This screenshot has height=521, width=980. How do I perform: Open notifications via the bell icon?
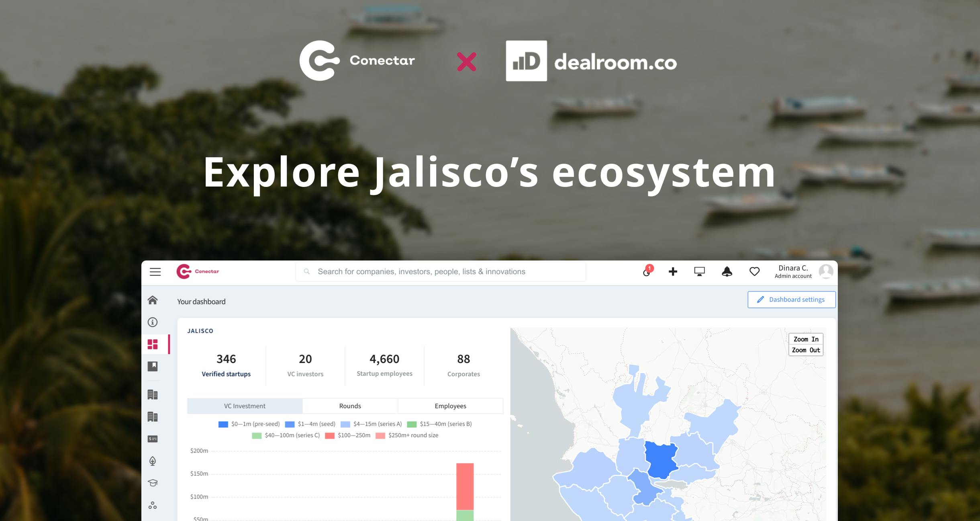(x=727, y=271)
